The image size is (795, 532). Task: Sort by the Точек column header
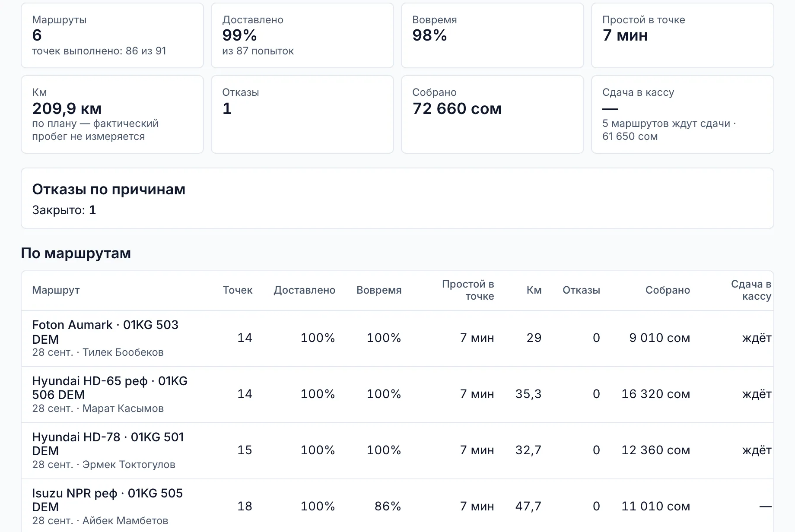pos(238,290)
